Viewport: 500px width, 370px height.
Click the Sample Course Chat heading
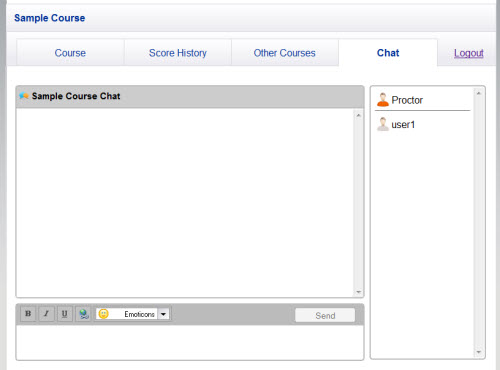coord(76,96)
